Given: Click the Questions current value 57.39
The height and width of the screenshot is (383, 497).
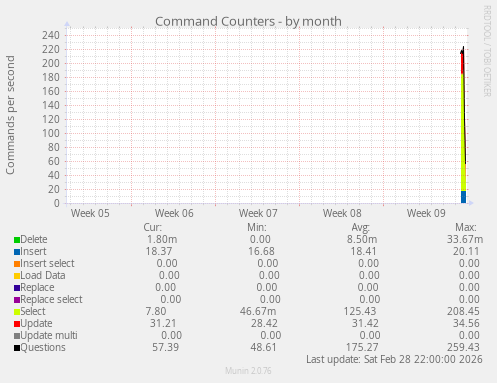Looking at the screenshot, I should point(165,347).
